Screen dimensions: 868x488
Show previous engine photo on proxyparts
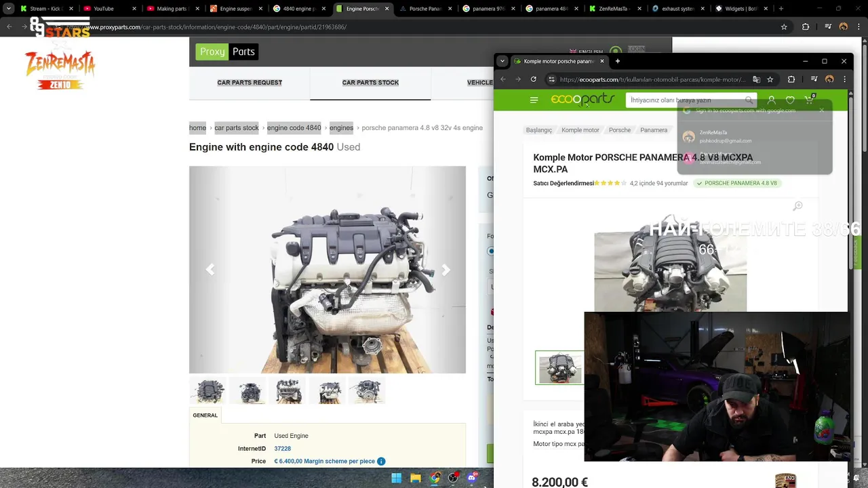pyautogui.click(x=210, y=270)
